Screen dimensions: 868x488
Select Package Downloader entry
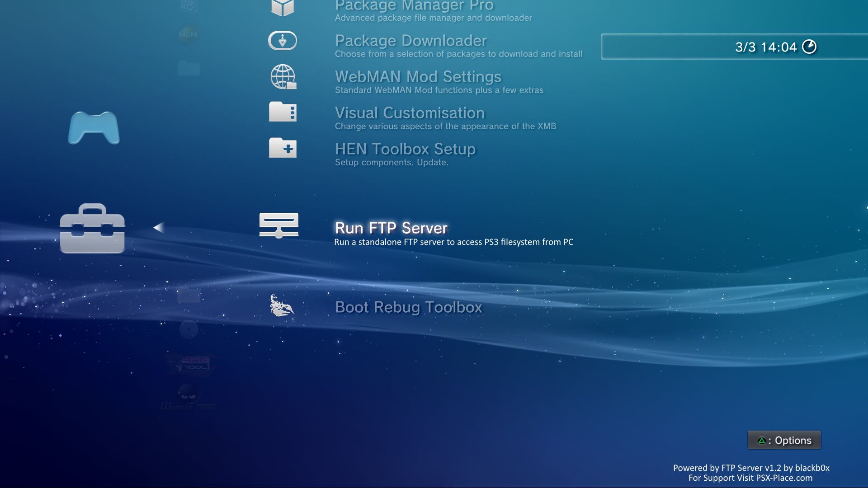coord(411,40)
